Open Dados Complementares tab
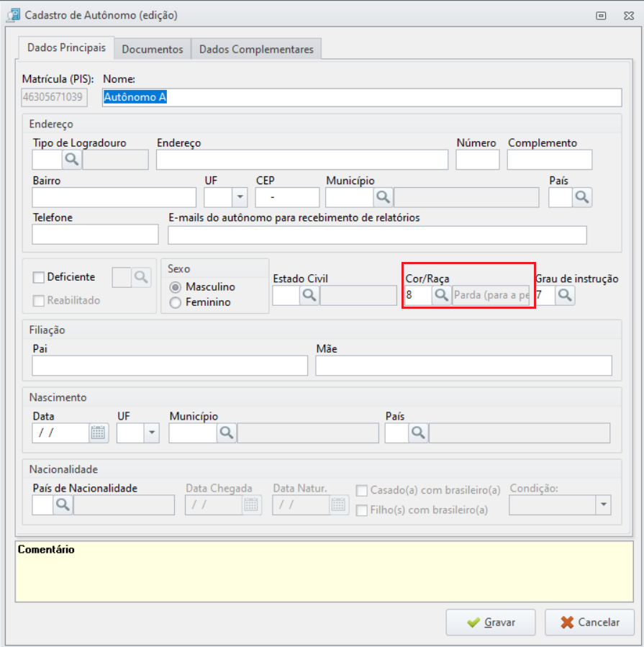This screenshot has width=644, height=647. pos(256,50)
